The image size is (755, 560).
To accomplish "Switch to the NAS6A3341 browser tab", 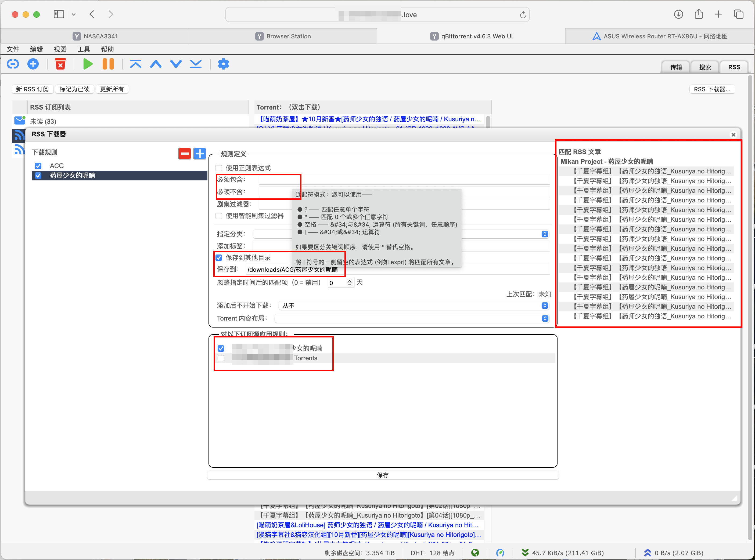I will tap(95, 36).
